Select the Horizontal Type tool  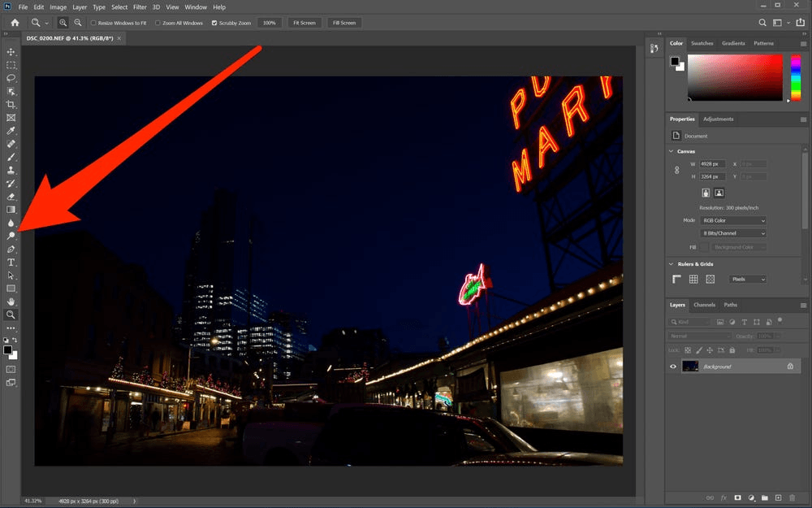[x=11, y=263]
